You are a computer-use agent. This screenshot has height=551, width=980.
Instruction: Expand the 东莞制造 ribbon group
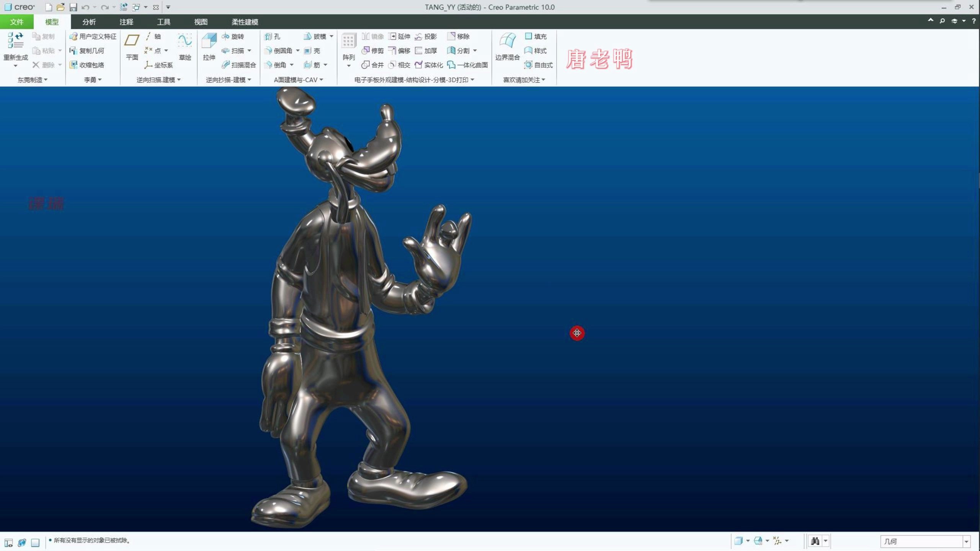[33, 80]
